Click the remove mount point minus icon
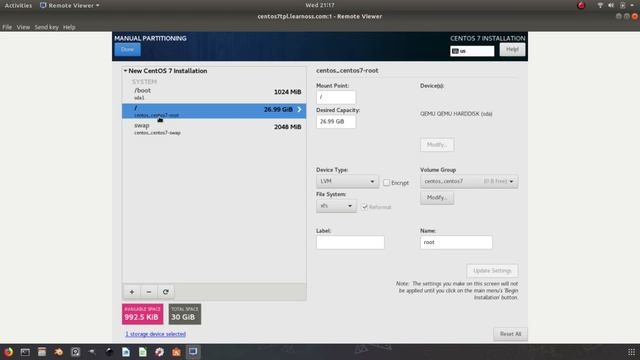This screenshot has height=360, width=640. [x=149, y=292]
